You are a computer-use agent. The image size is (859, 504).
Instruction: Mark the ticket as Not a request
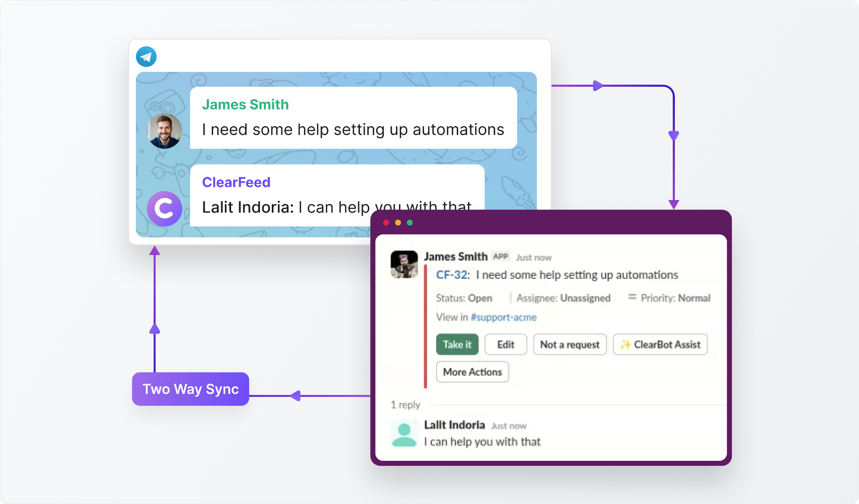coord(570,344)
